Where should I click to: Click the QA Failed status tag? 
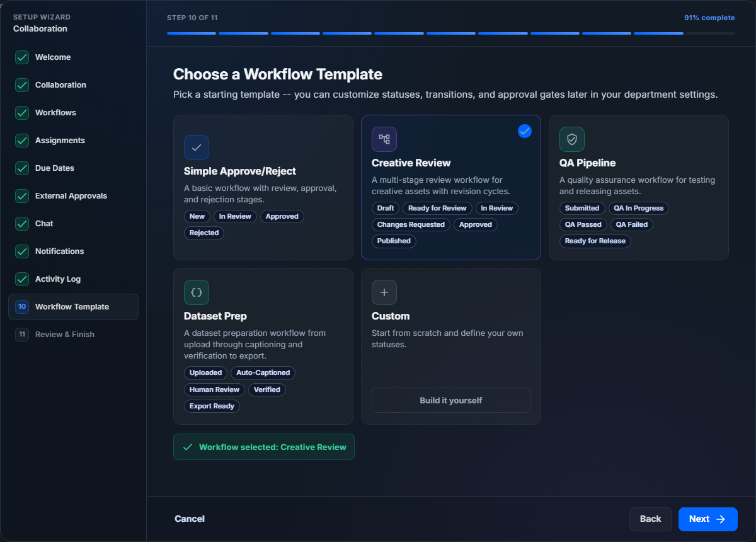[x=632, y=224]
